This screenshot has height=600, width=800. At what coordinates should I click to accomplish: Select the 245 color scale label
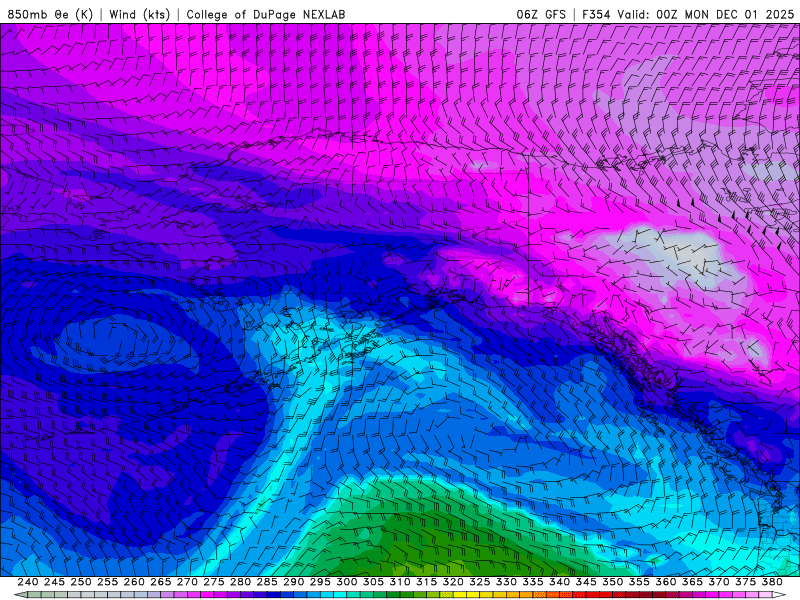[x=54, y=582]
